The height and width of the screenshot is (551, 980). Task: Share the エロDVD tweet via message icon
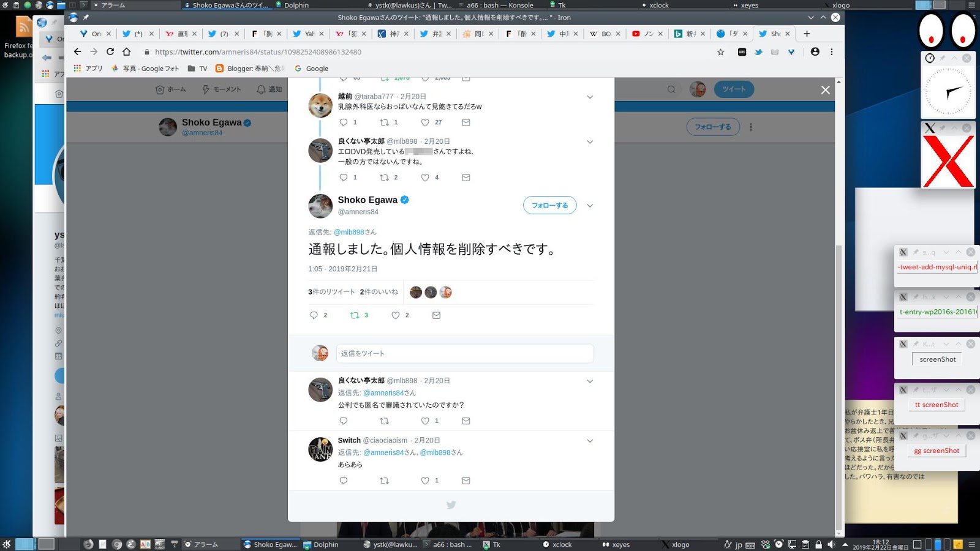click(466, 178)
